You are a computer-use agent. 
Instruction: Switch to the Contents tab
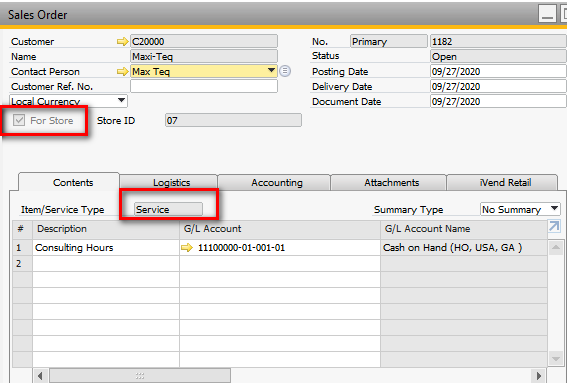69,182
